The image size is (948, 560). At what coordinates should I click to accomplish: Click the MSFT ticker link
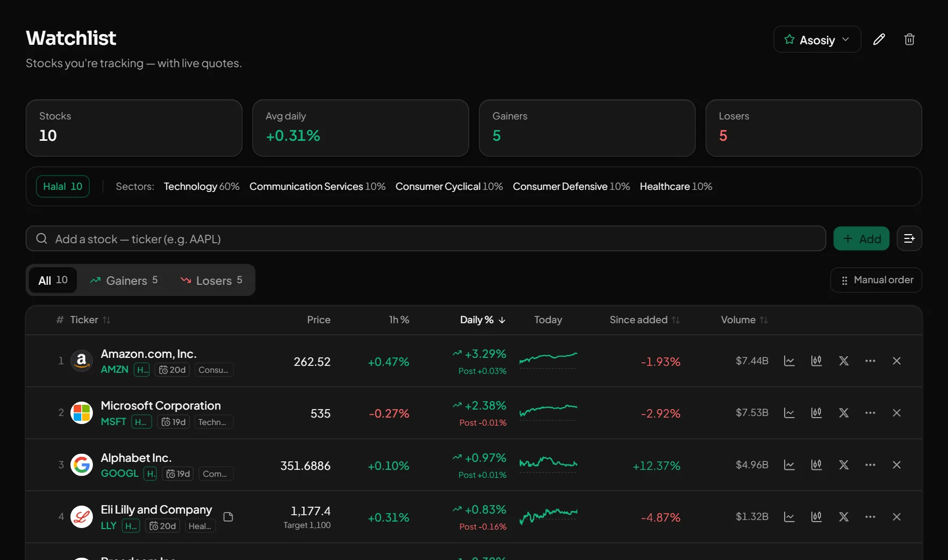[x=114, y=422]
